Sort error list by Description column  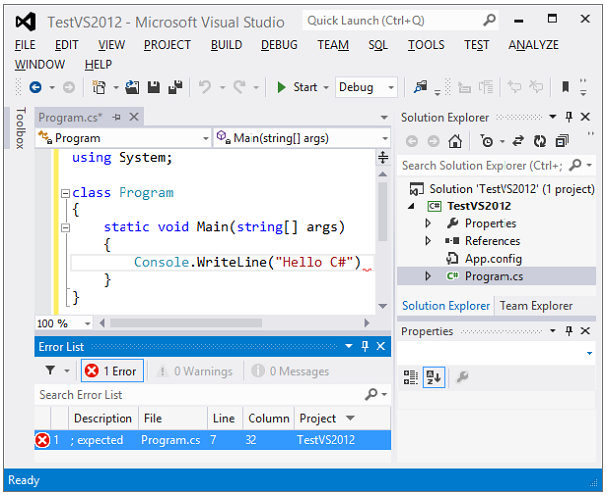coord(103,418)
